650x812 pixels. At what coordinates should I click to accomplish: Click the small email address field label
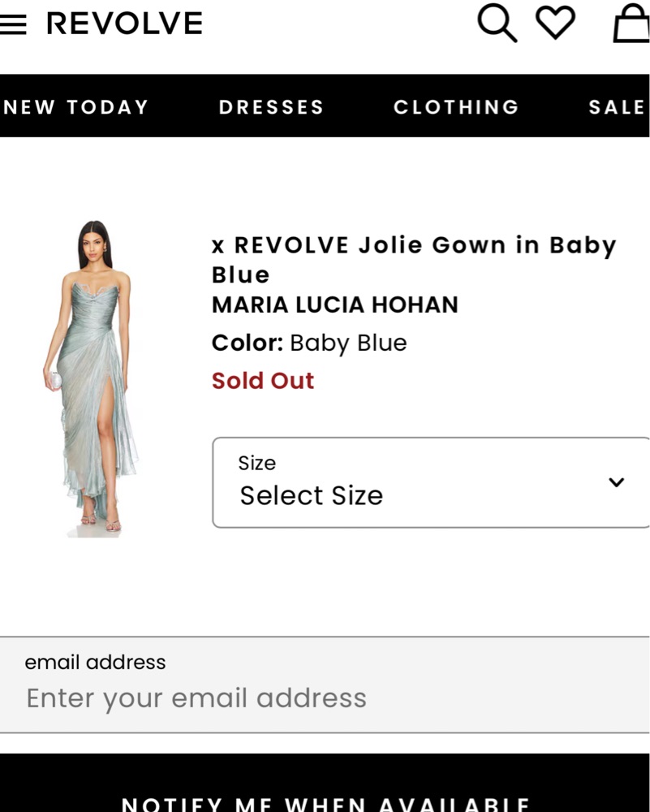pyautogui.click(x=95, y=663)
